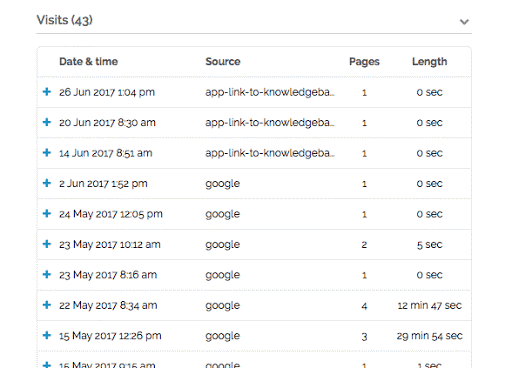Select the 29 min 54 sec length cell
This screenshot has height=368, width=512.
[x=429, y=336]
